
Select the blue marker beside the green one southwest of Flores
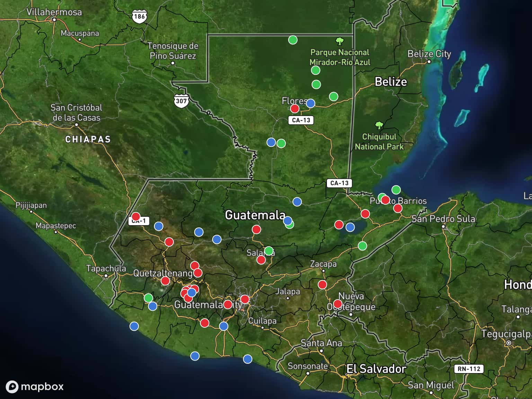(x=271, y=142)
